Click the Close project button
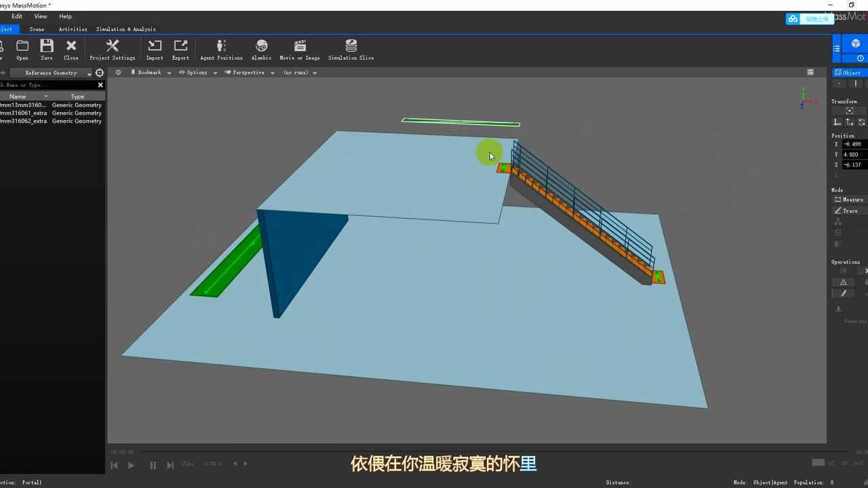This screenshot has width=868, height=488. point(71,47)
